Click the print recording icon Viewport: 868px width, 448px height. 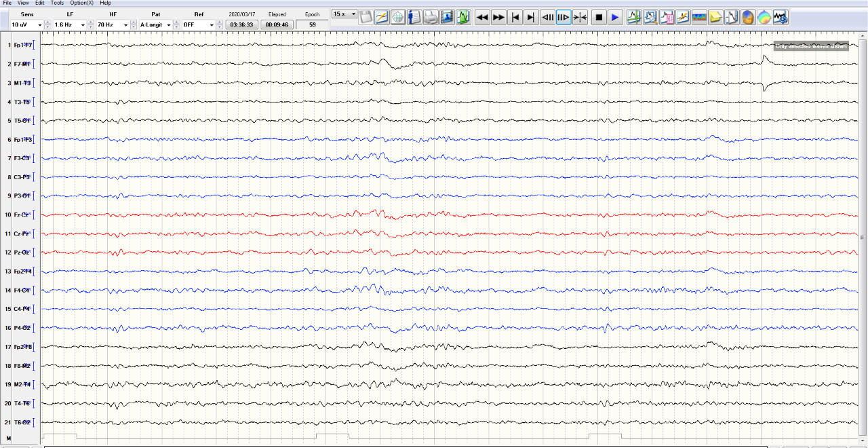[x=431, y=18]
